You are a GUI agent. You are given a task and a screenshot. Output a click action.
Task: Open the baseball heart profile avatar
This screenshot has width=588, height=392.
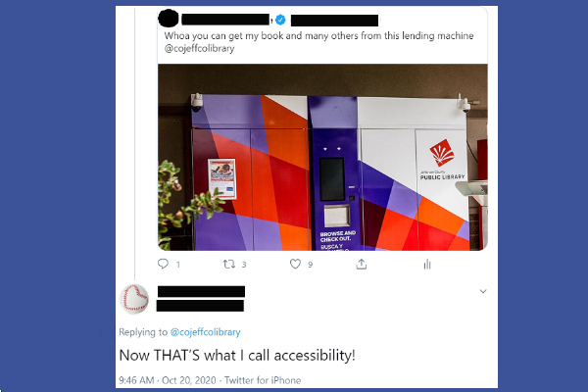tap(134, 299)
